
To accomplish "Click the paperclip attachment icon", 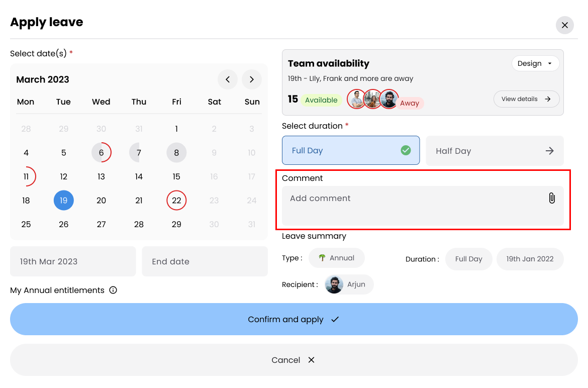I will pyautogui.click(x=551, y=198).
